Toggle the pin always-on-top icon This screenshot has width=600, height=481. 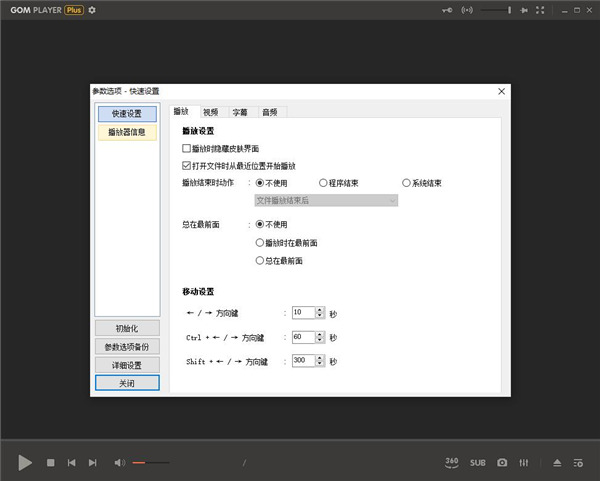pyautogui.click(x=524, y=10)
